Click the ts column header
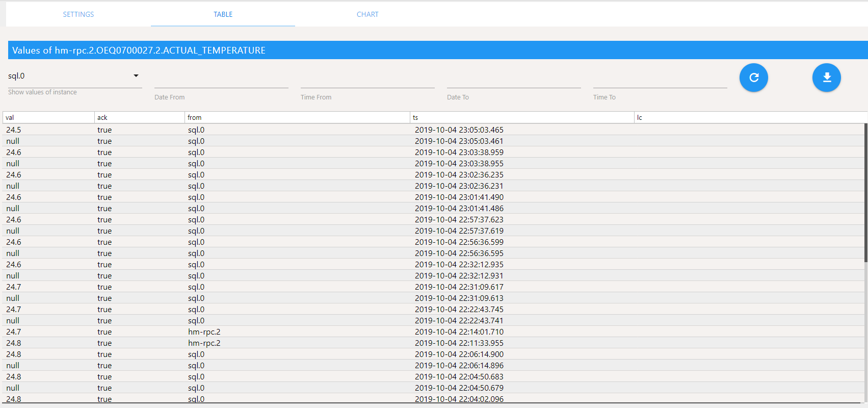This screenshot has height=408, width=868. click(522, 117)
